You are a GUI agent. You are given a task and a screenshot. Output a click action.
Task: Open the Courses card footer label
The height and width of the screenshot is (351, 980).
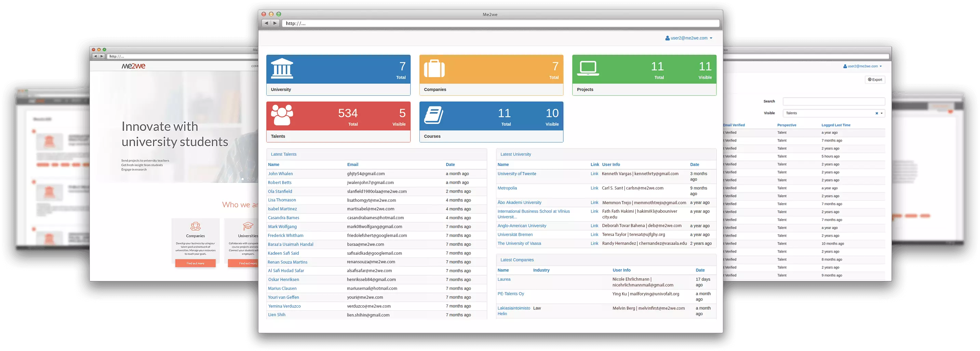(432, 136)
